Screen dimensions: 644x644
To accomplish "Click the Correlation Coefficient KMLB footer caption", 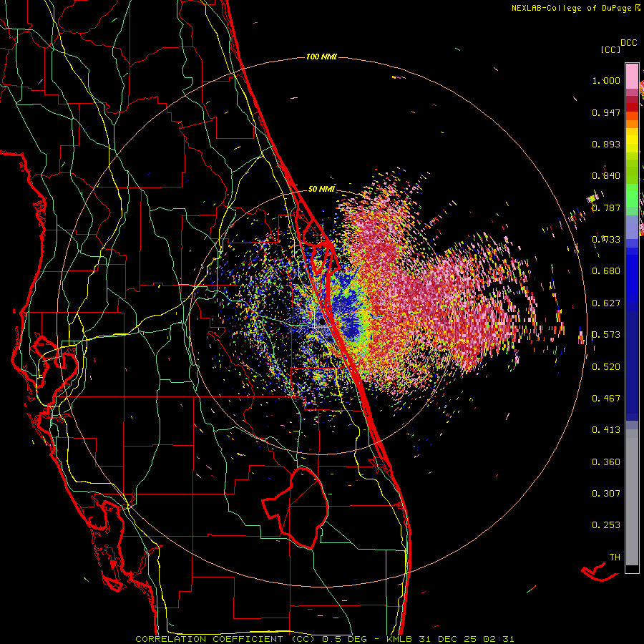I will click(324, 639).
